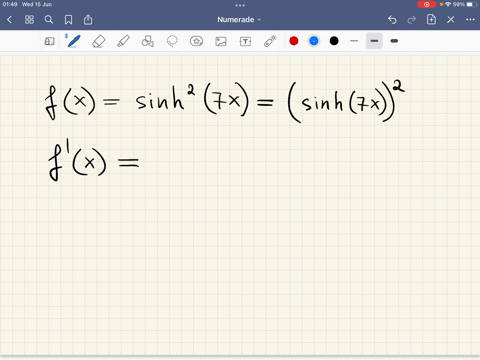Image resolution: width=480 pixels, height=360 pixels.
Task: Select the Highlighter tool
Action: coord(123,41)
